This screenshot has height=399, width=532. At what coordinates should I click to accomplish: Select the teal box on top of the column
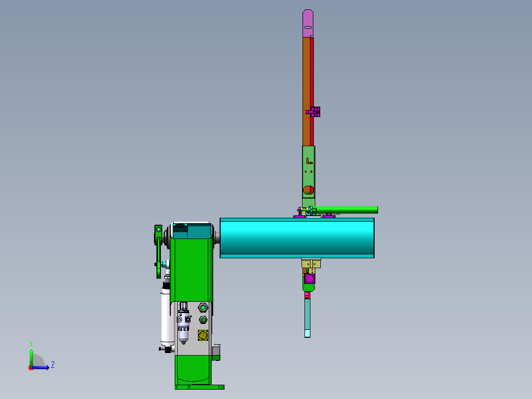[x=191, y=231]
